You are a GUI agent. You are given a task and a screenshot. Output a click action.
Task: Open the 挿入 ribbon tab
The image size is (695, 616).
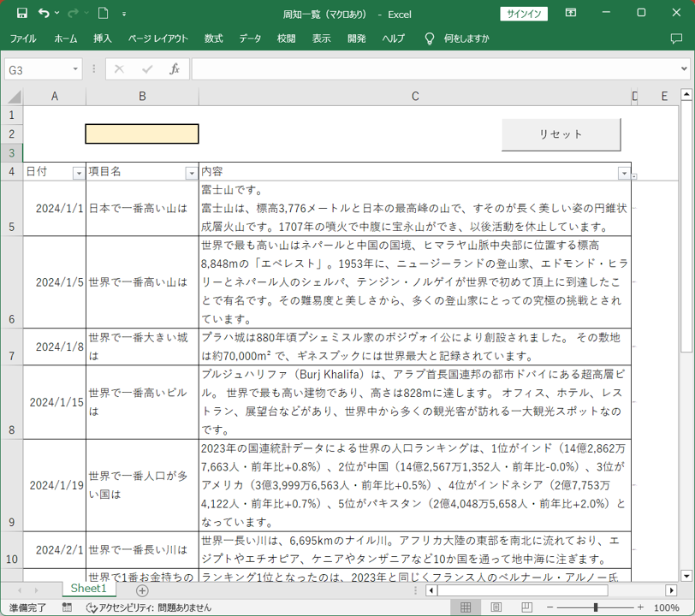point(103,38)
